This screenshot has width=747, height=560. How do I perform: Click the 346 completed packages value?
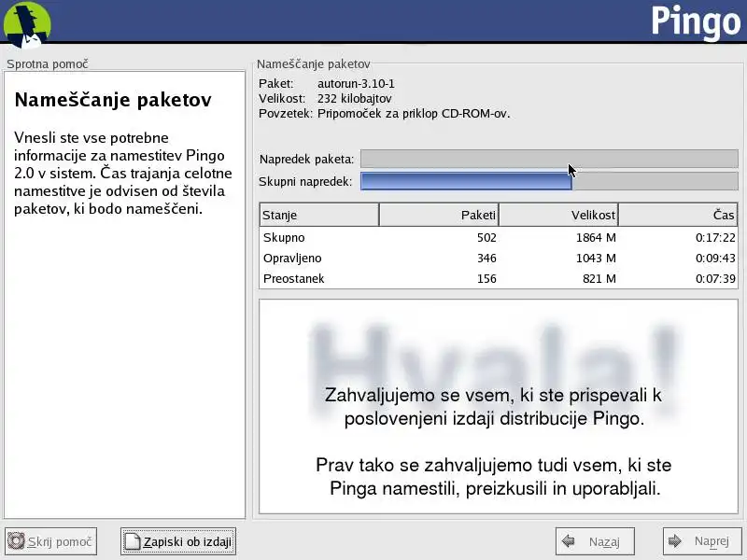[486, 259]
